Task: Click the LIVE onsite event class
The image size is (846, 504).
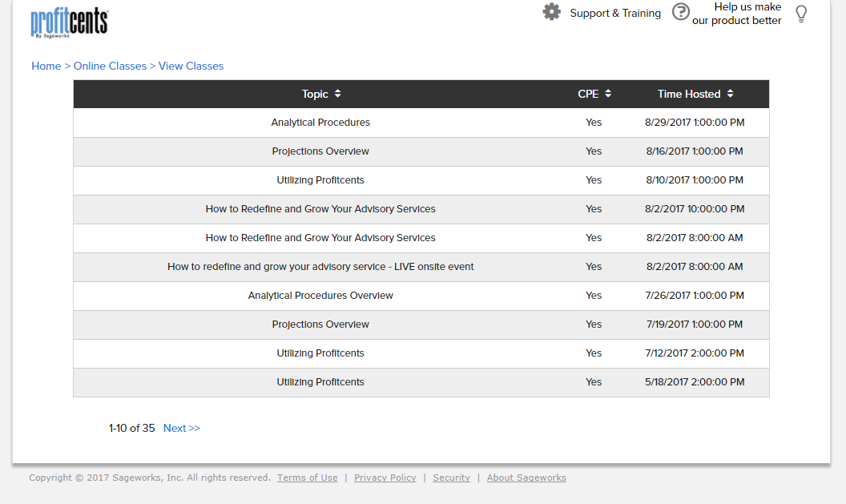Action: click(421, 267)
